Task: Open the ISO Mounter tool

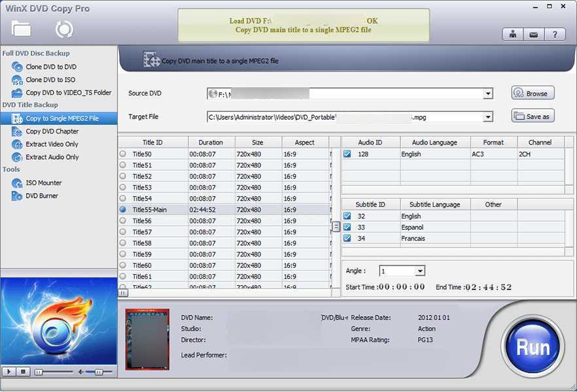Action: (x=43, y=183)
